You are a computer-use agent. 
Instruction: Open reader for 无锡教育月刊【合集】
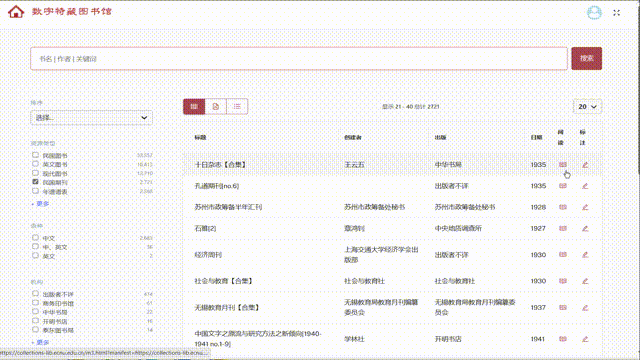(563, 307)
